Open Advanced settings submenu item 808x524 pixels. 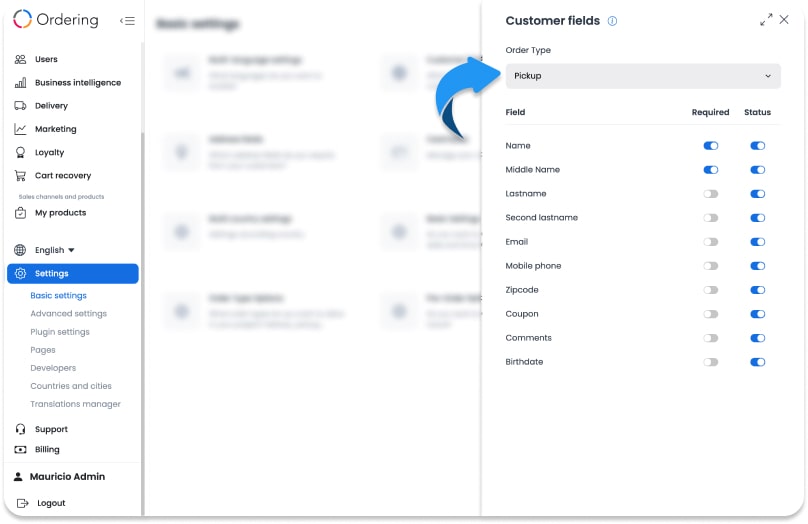(69, 313)
